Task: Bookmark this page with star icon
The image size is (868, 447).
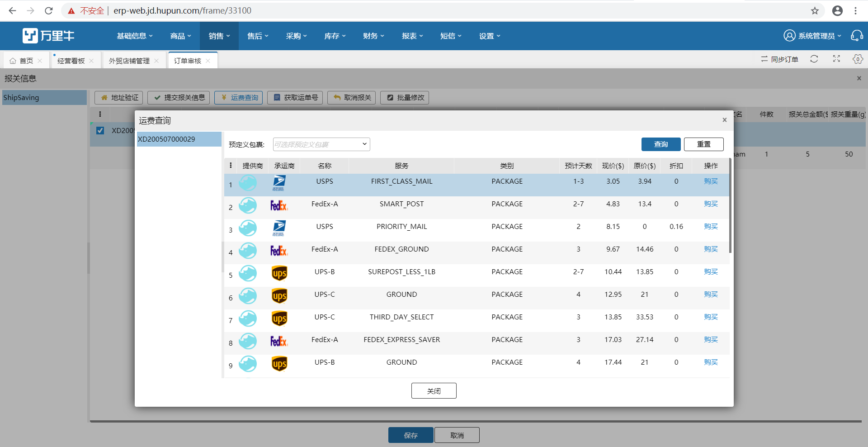Action: (x=815, y=10)
